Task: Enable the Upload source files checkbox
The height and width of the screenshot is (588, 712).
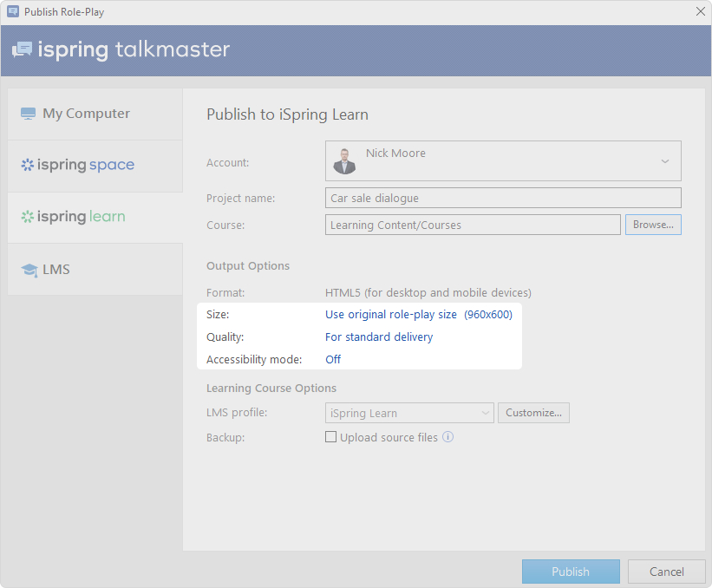Action: [330, 437]
